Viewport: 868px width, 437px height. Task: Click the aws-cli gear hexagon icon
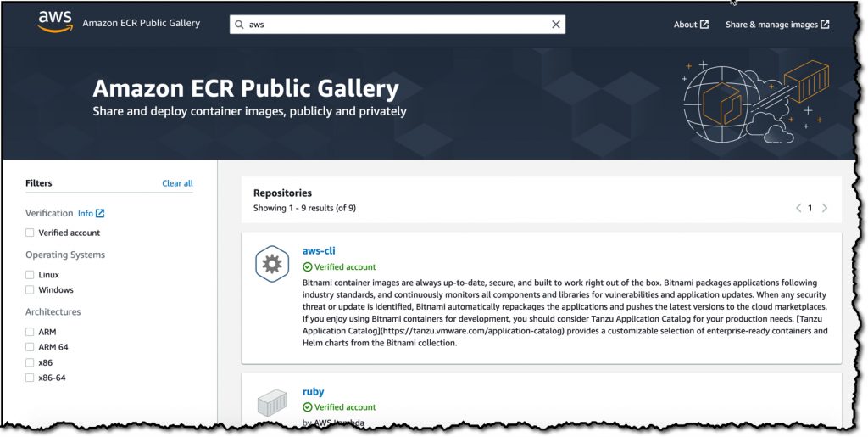[272, 264]
